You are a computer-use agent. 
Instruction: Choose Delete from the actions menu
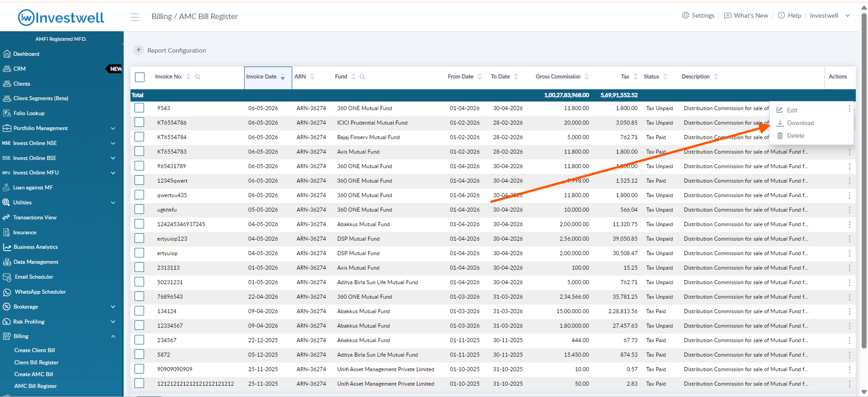pyautogui.click(x=796, y=136)
